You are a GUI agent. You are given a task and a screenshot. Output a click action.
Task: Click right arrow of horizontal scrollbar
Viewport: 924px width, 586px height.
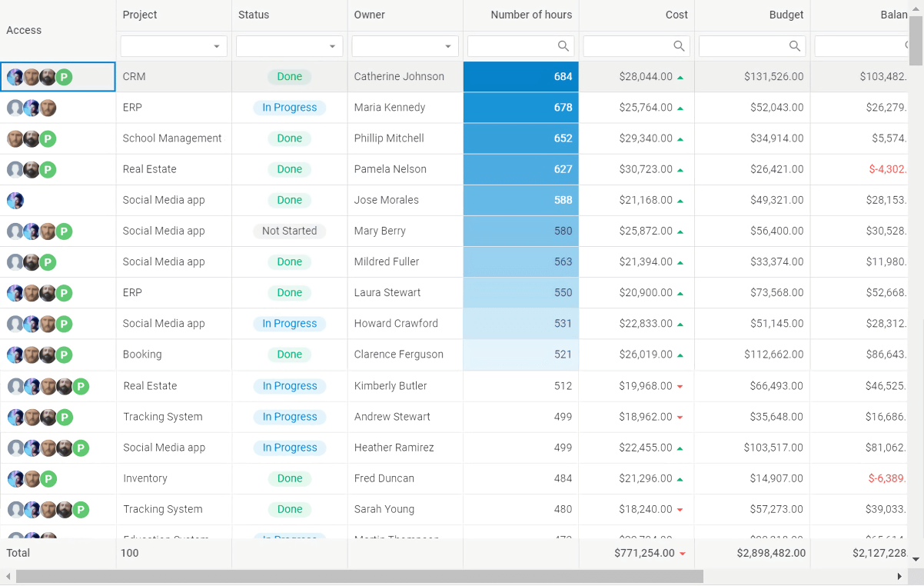click(x=899, y=576)
